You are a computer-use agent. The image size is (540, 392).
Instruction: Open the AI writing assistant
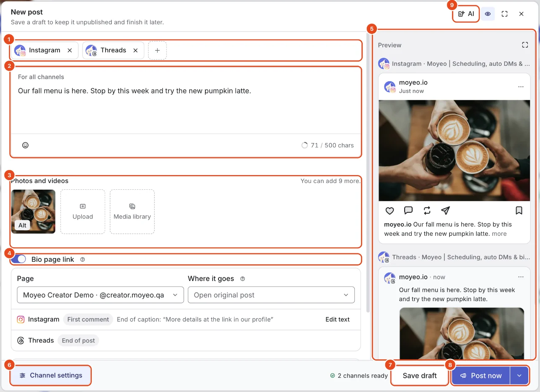coord(466,14)
